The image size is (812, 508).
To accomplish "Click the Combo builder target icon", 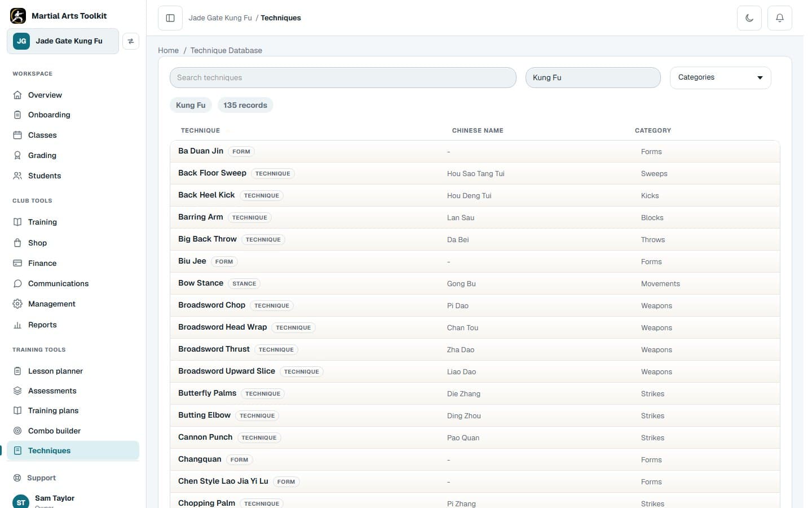I will click(17, 431).
